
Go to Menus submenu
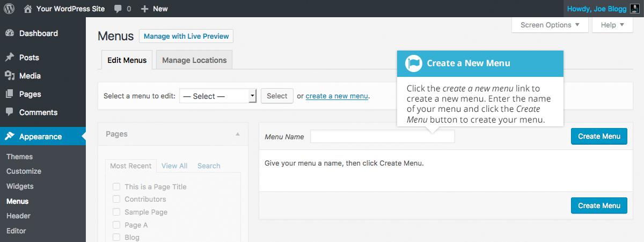(18, 201)
